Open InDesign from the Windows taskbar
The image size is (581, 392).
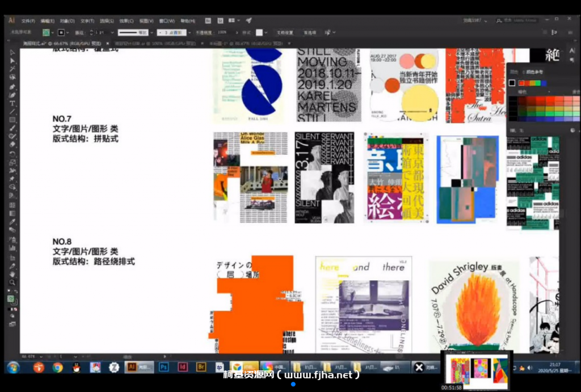(183, 367)
